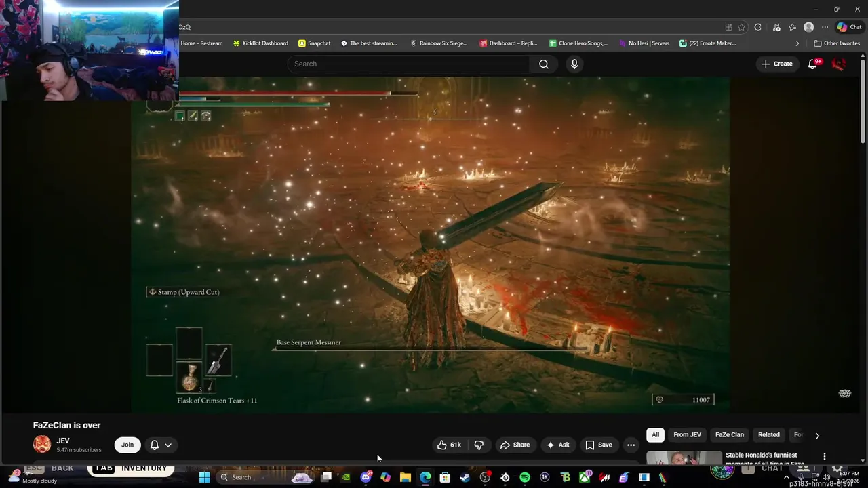Open Discord from the taskbar
The width and height of the screenshot is (868, 488).
366,477
